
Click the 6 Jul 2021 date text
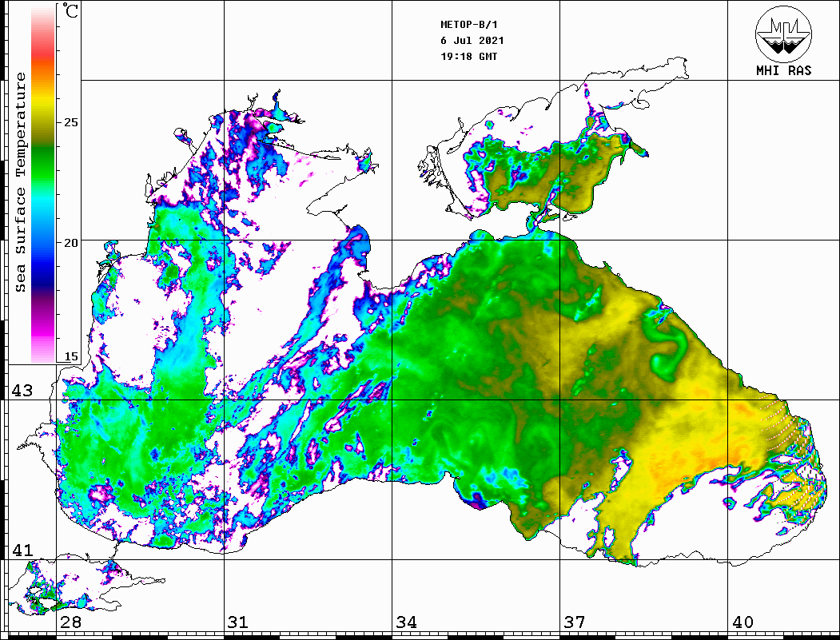[x=472, y=41]
